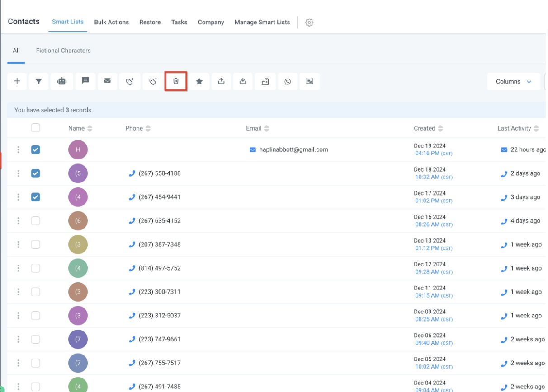This screenshot has height=392, width=548.
Task: Click last activity phone icon for 4 days ago
Action: [x=504, y=221]
